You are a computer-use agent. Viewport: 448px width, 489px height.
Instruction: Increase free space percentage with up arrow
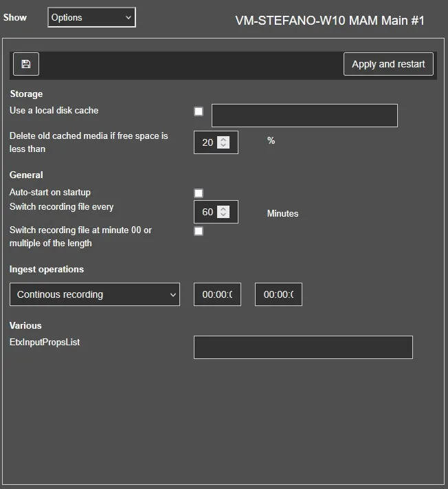[223, 140]
